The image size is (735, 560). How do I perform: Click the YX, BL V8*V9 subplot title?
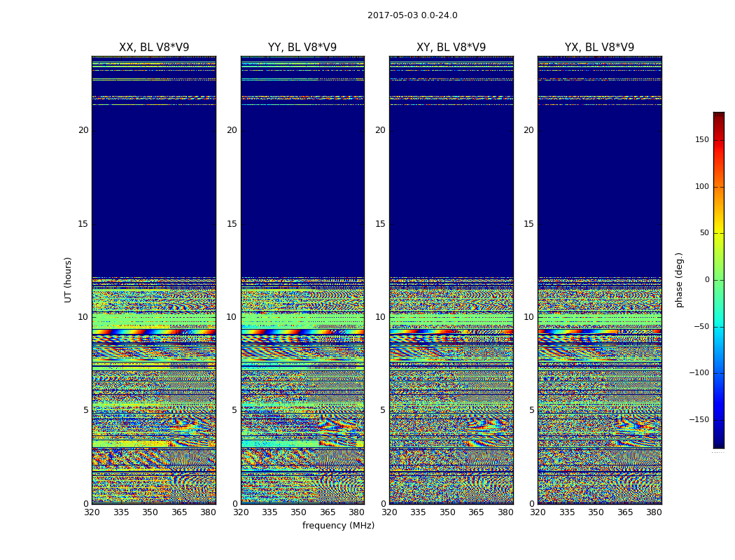click(x=599, y=48)
